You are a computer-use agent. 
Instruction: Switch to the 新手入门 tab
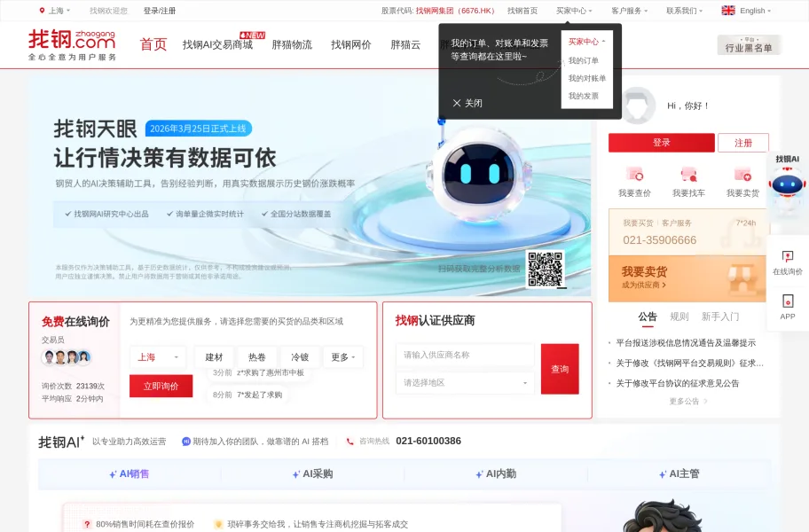coord(720,317)
